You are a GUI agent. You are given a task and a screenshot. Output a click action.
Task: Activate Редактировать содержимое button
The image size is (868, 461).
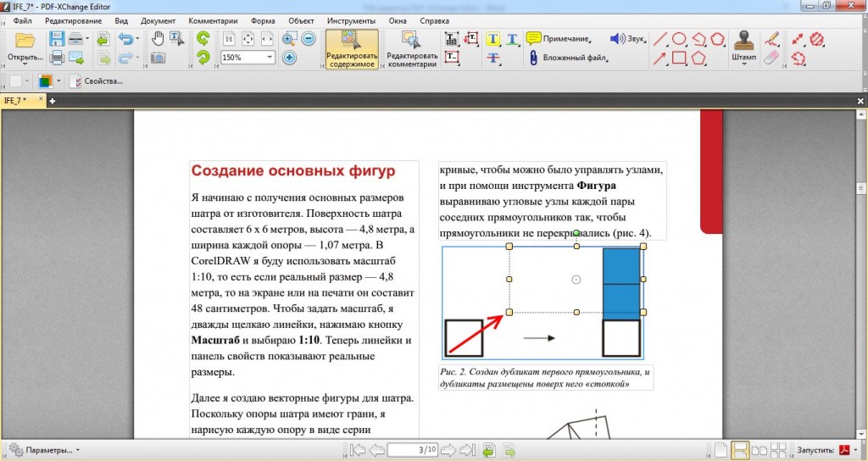point(352,50)
